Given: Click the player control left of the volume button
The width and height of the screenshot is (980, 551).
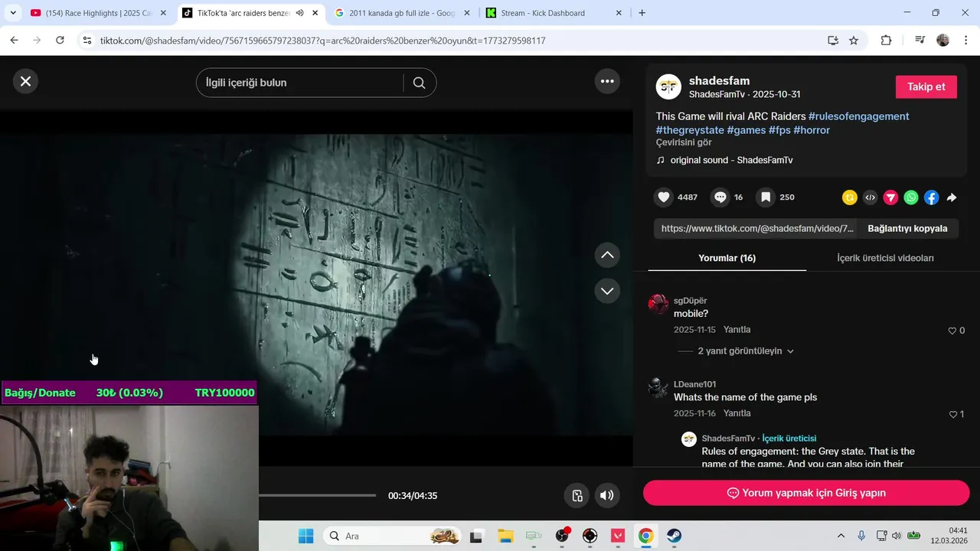Looking at the screenshot, I should tap(577, 495).
